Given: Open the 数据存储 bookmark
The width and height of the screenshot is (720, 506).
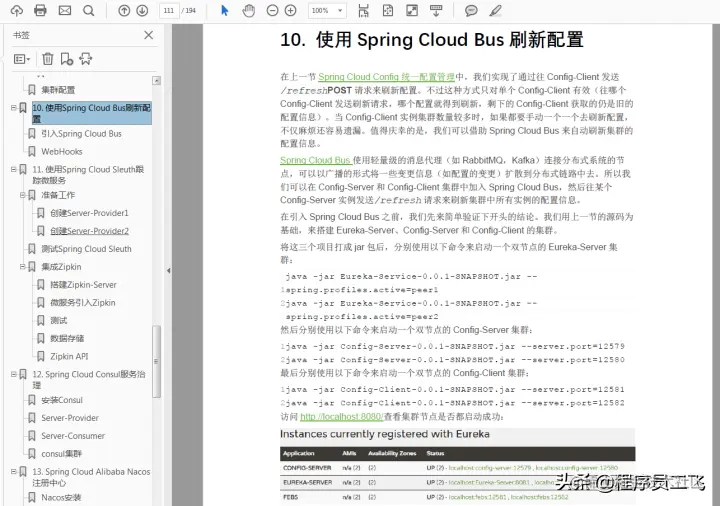Looking at the screenshot, I should coord(67,338).
